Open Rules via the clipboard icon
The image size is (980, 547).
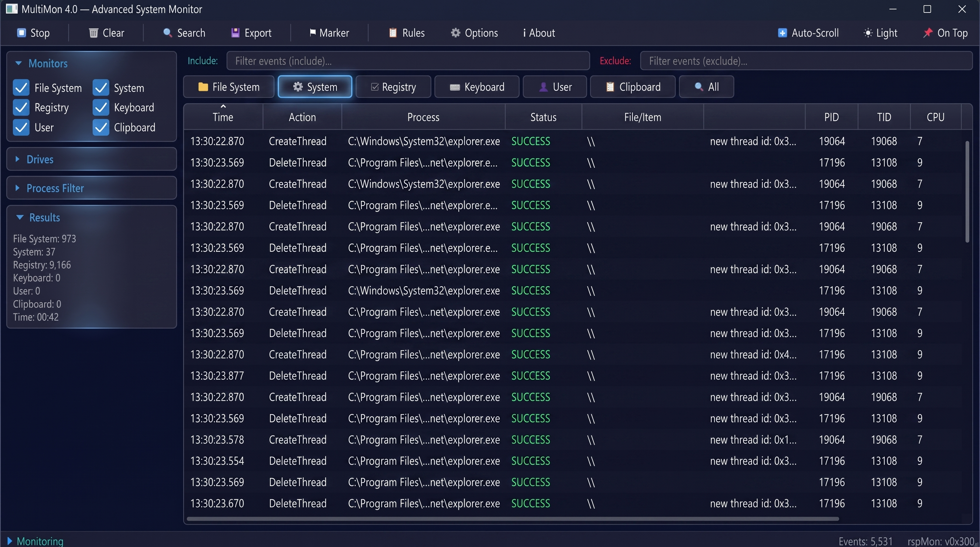click(x=393, y=33)
